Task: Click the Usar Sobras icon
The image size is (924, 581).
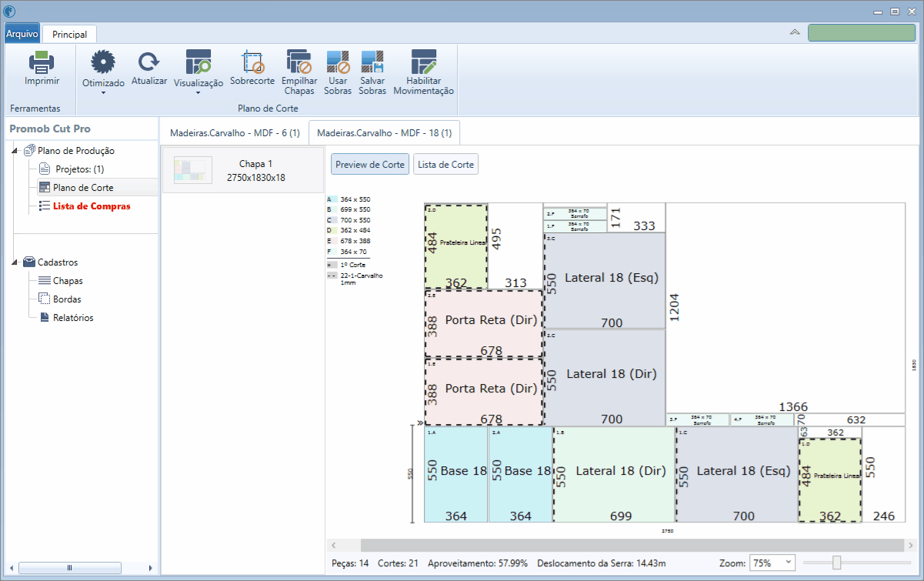Action: click(x=338, y=62)
